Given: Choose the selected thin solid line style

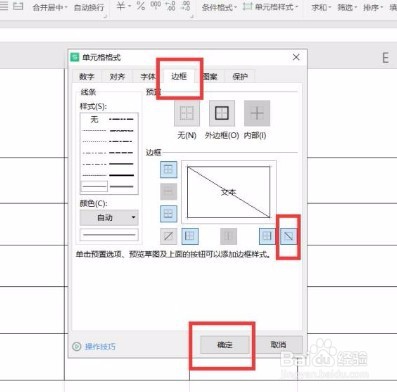Looking at the screenshot, I should click(x=94, y=186).
